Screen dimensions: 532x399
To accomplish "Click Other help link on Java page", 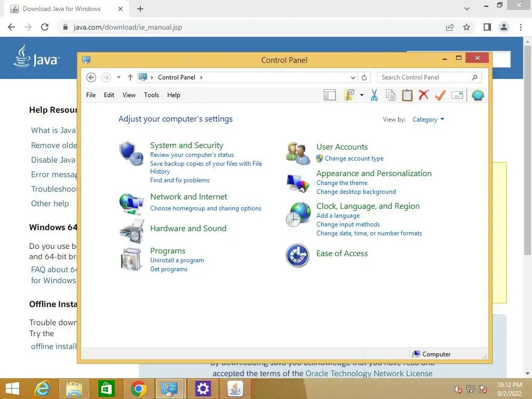I will [x=50, y=204].
